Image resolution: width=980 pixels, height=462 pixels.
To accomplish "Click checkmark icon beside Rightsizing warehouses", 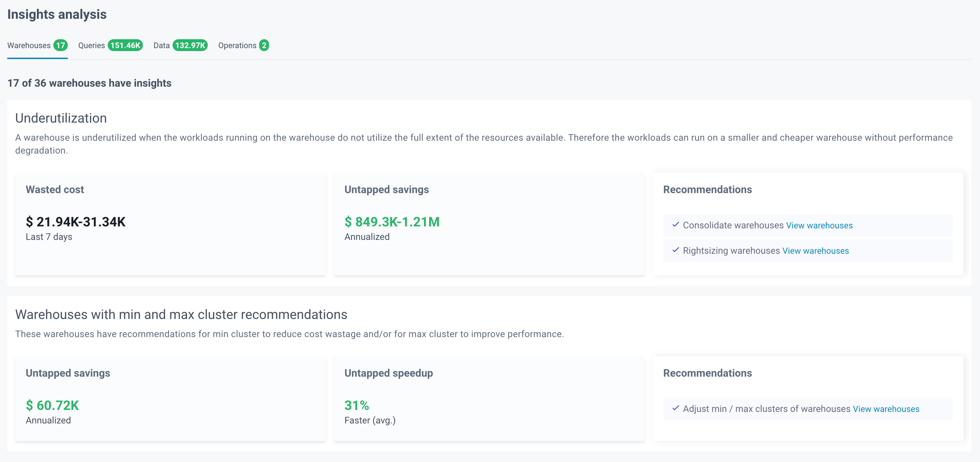I will pos(675,250).
